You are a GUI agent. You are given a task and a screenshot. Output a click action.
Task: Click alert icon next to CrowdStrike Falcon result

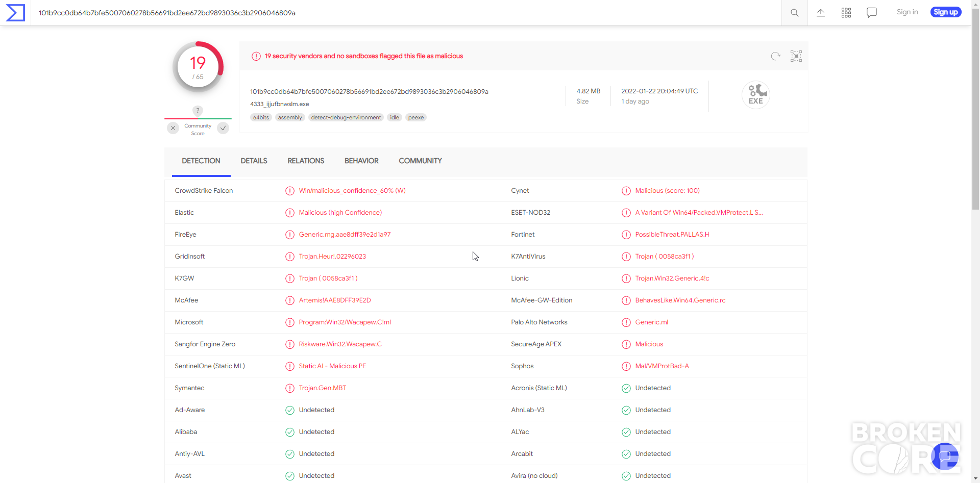pos(290,191)
